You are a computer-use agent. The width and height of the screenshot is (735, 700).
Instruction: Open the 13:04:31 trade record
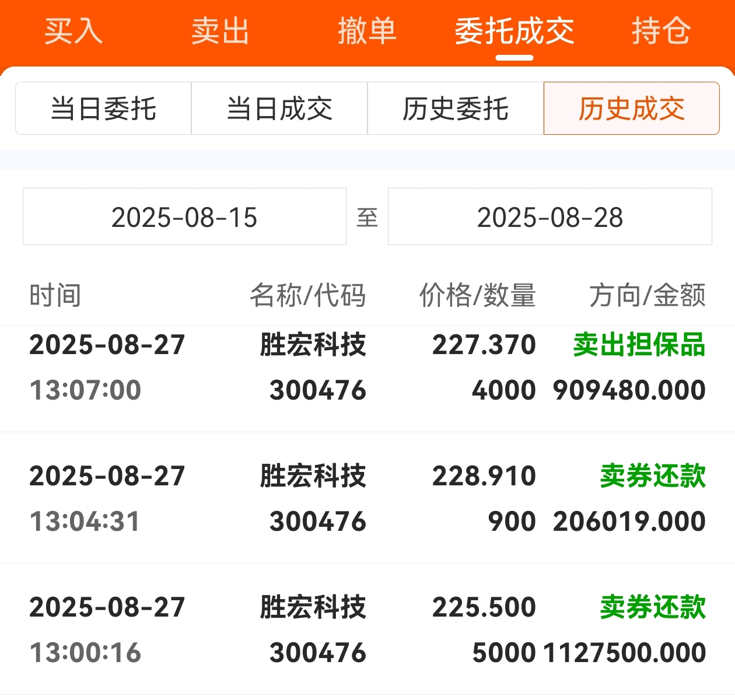click(x=367, y=498)
